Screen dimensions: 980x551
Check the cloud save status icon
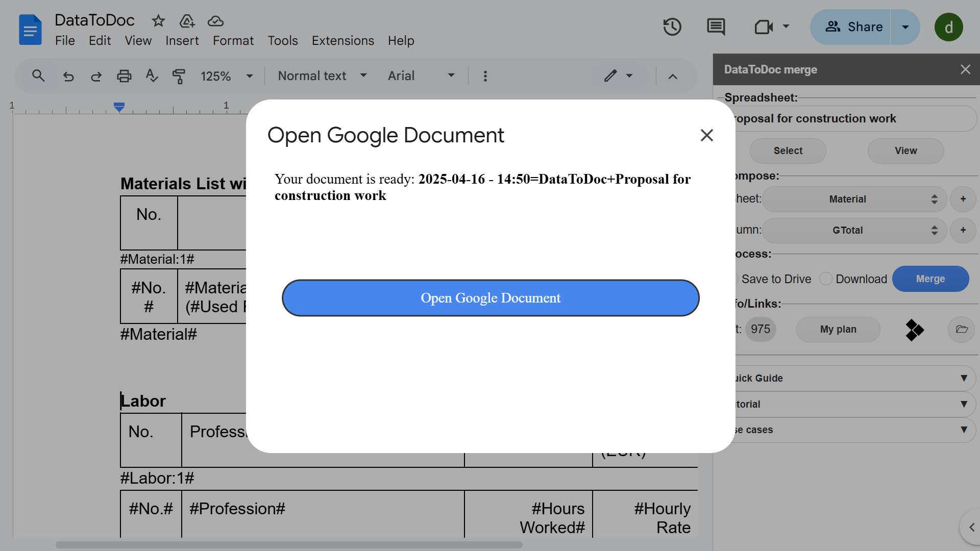(x=215, y=21)
